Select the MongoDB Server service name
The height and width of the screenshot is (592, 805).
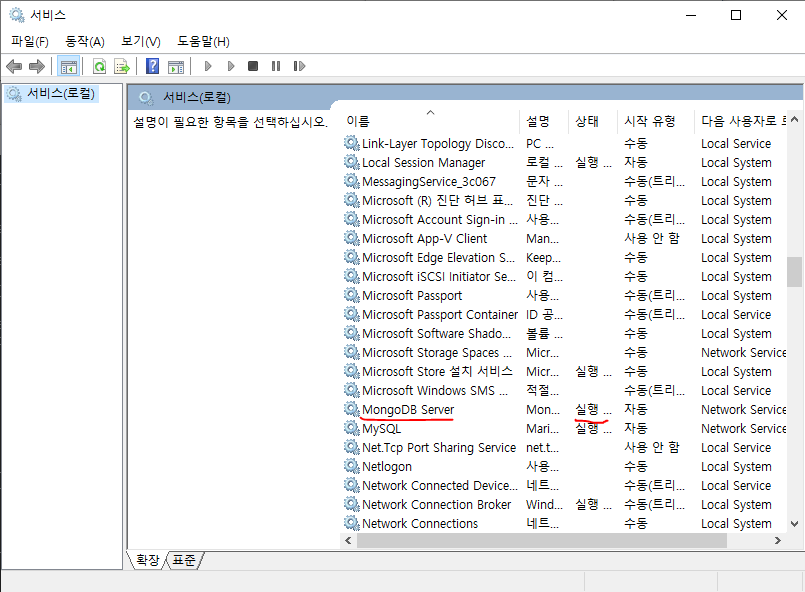point(408,410)
